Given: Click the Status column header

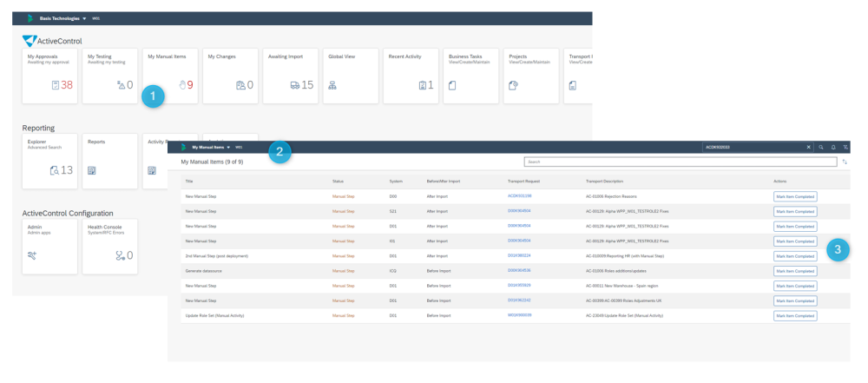Looking at the screenshot, I should (338, 182).
